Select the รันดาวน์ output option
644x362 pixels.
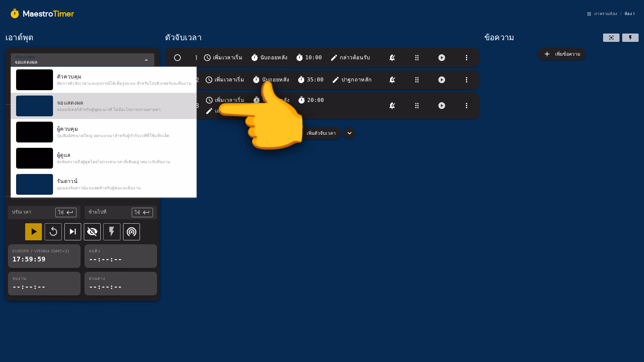104,184
